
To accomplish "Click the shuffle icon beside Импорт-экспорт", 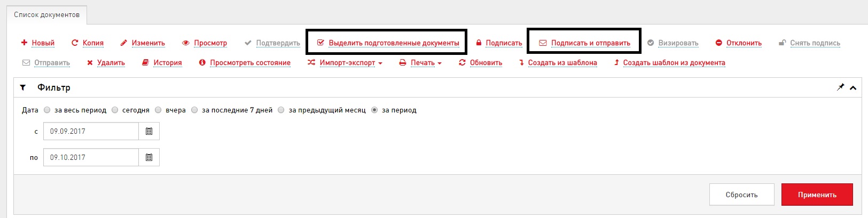I will point(311,62).
